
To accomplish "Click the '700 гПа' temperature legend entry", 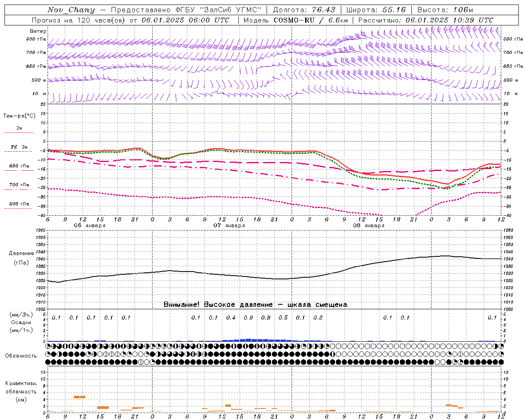I will [x=19, y=185].
